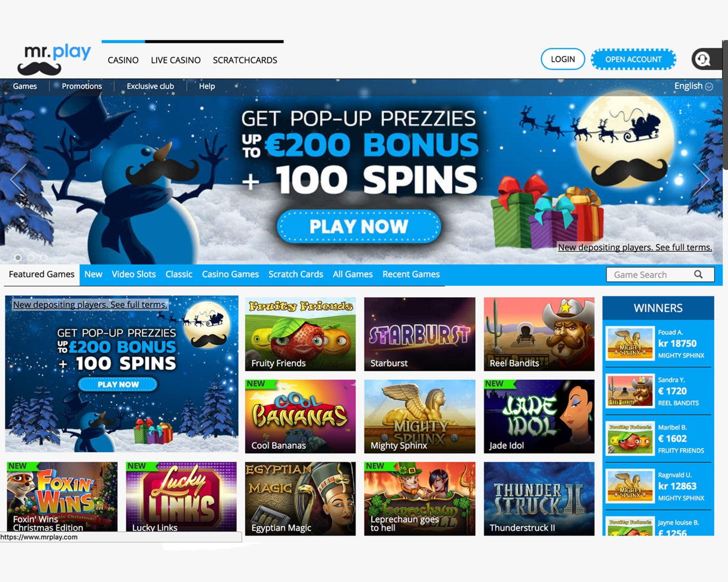Select the second carousel indicator dot
The height and width of the screenshot is (582, 728).
click(31, 258)
